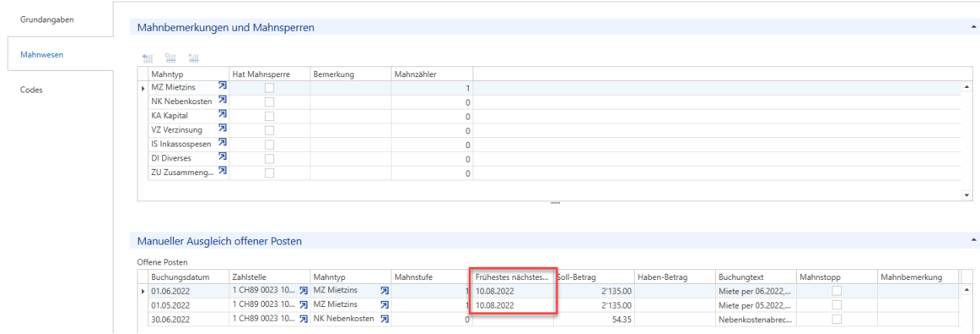Tick Hat Mahnsperre for MZ Mietzins
The height and width of the screenshot is (334, 980).
(x=270, y=88)
